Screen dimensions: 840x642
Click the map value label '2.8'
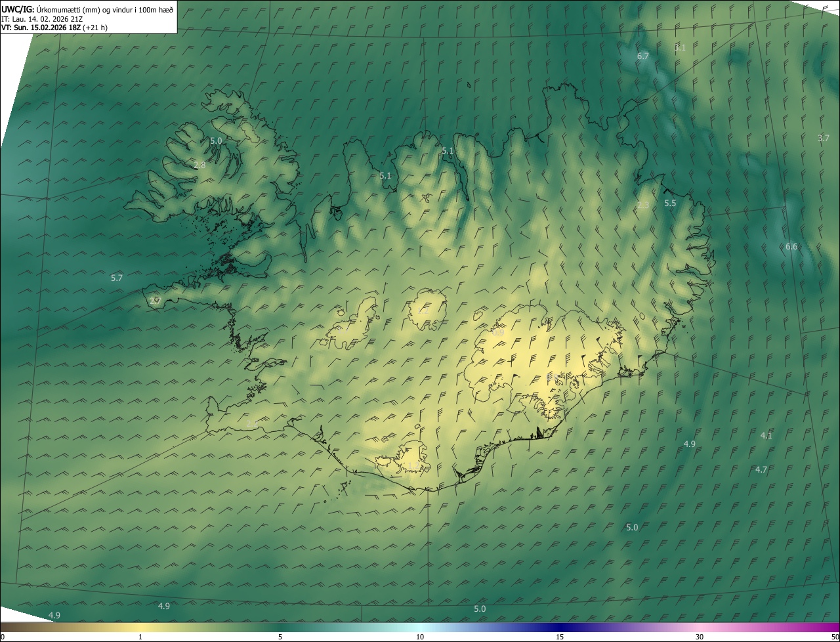[x=199, y=165]
